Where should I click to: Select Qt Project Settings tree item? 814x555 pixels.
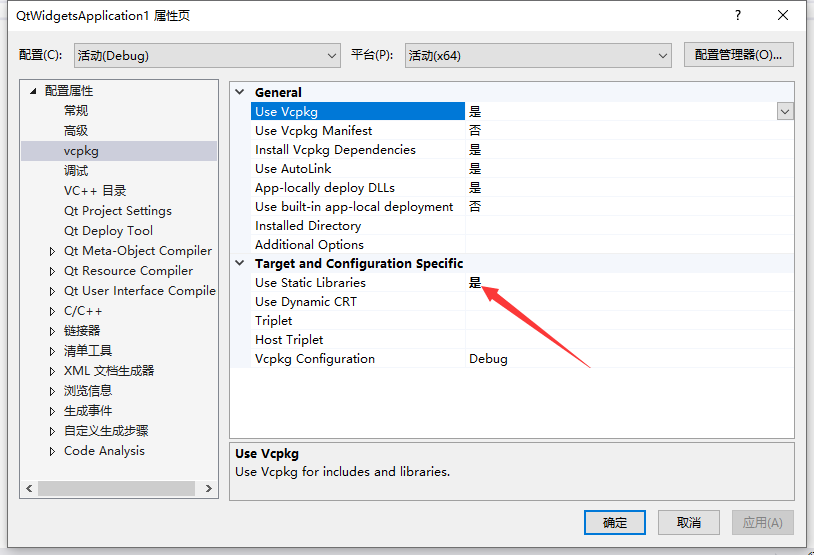(118, 211)
